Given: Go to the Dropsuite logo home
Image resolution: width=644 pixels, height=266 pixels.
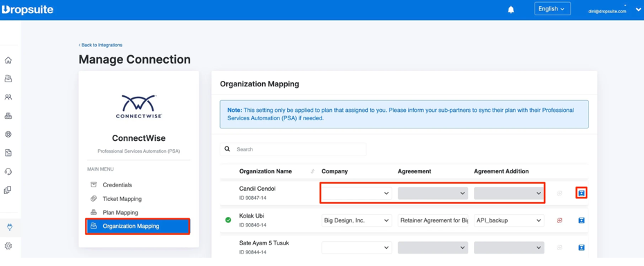Looking at the screenshot, I should (28, 10).
